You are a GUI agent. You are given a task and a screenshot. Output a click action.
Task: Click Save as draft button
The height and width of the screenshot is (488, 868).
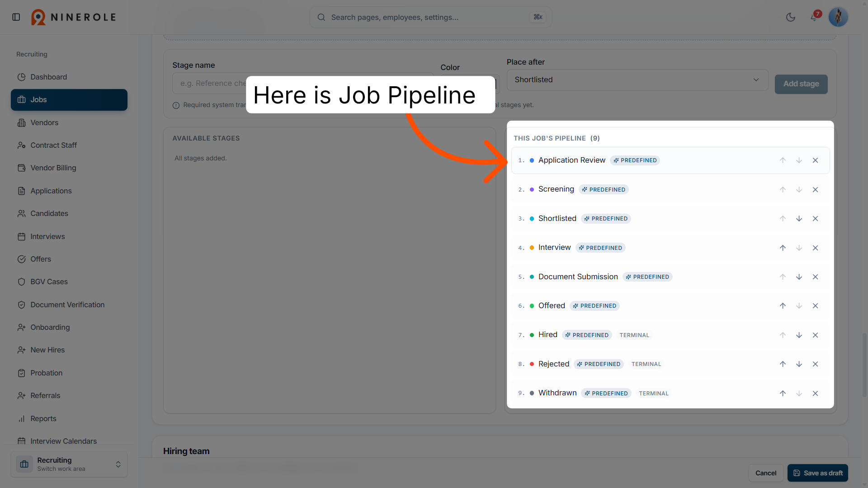click(x=818, y=473)
